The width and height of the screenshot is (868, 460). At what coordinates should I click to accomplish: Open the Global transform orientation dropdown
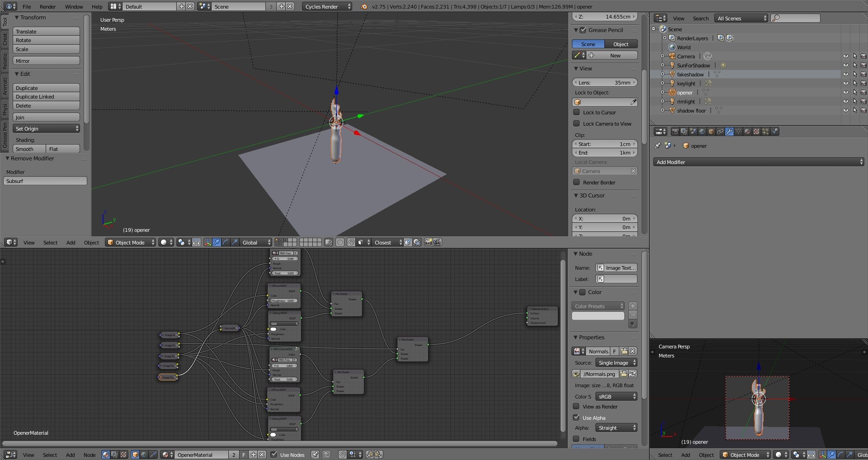point(255,243)
